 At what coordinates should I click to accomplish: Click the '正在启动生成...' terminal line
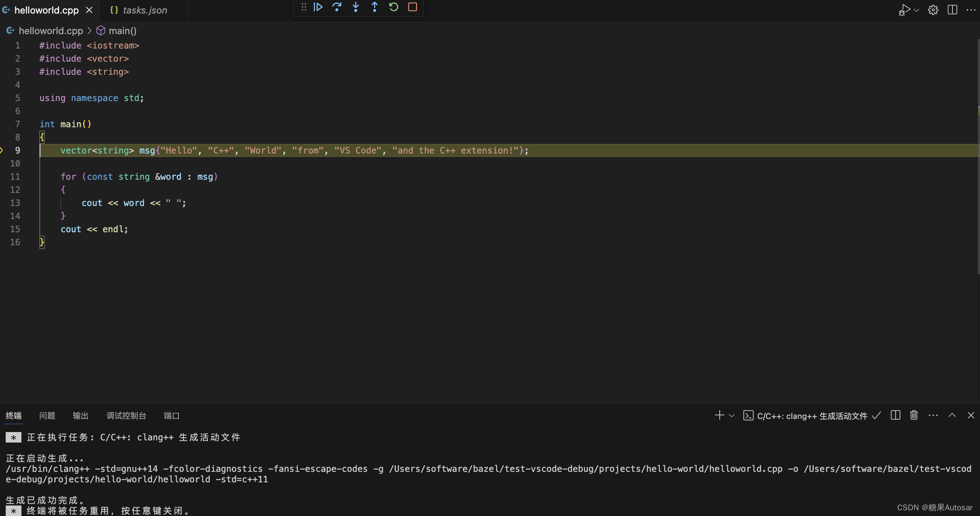click(44, 458)
